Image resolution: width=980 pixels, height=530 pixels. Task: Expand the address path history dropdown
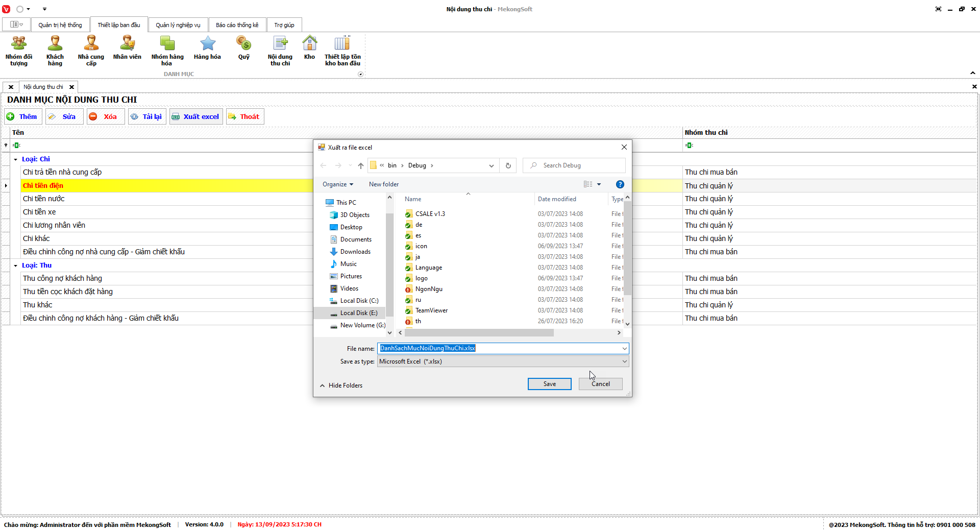pyautogui.click(x=492, y=165)
